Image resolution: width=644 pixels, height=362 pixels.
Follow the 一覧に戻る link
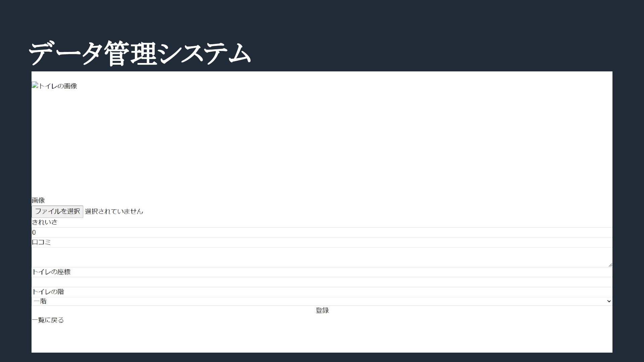pos(48,320)
